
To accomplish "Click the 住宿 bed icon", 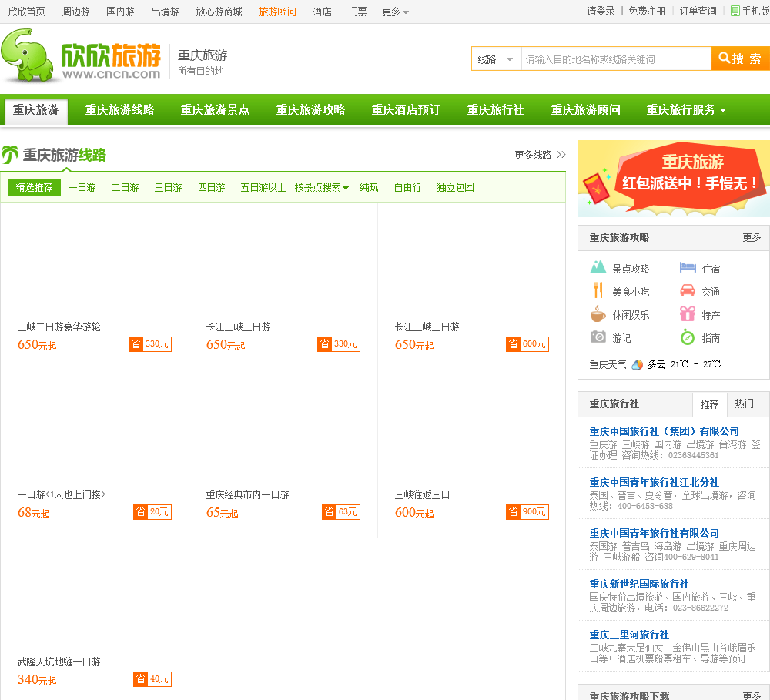I will (688, 268).
